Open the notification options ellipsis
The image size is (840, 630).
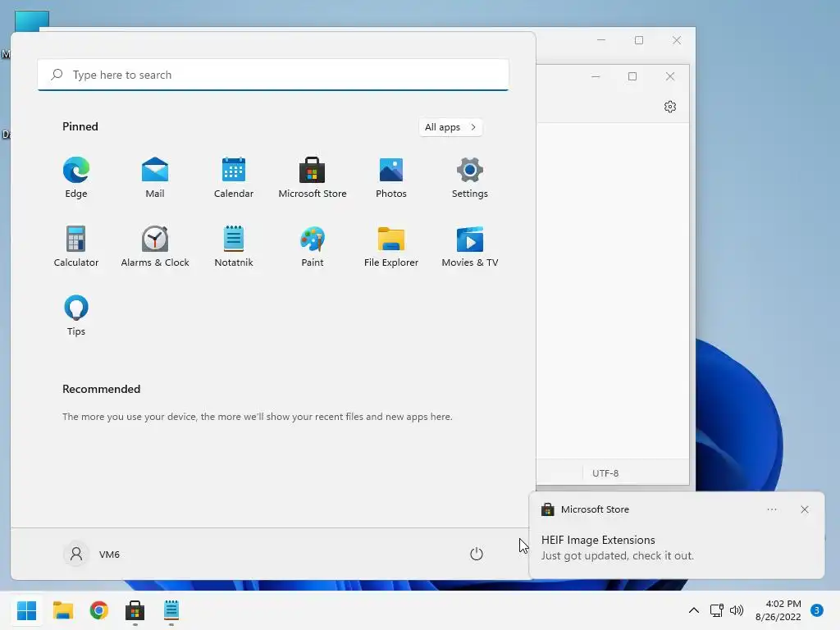[772, 509]
